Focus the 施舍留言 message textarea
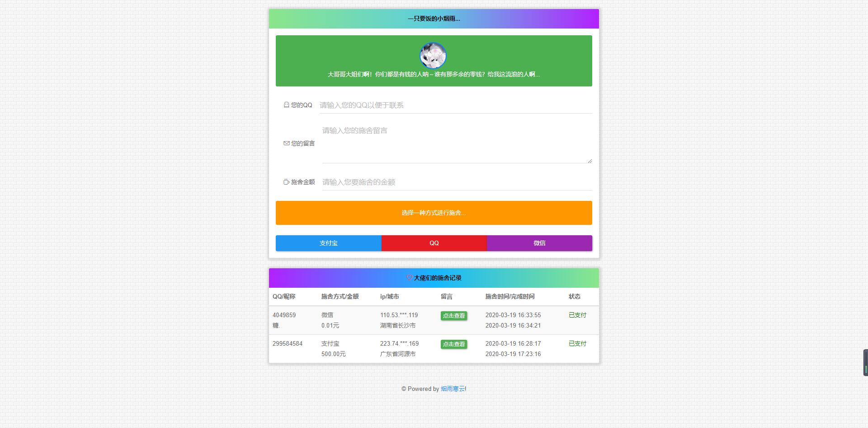Image resolution: width=868 pixels, height=428 pixels. 456,143
